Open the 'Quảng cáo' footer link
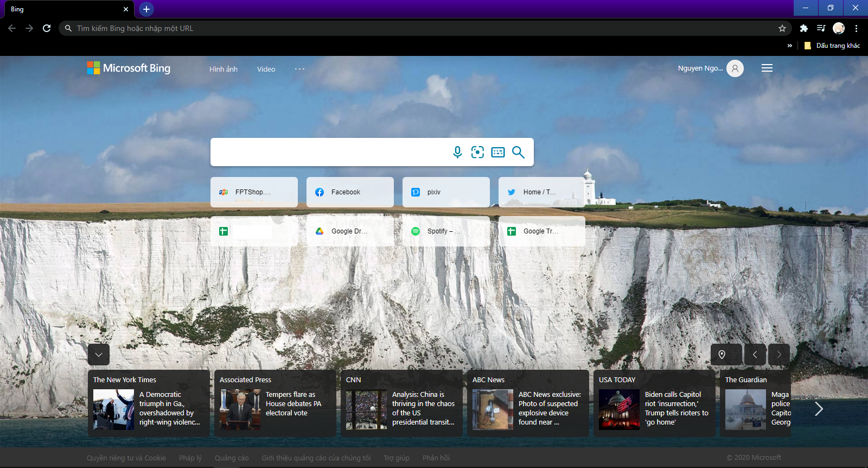 click(x=232, y=458)
